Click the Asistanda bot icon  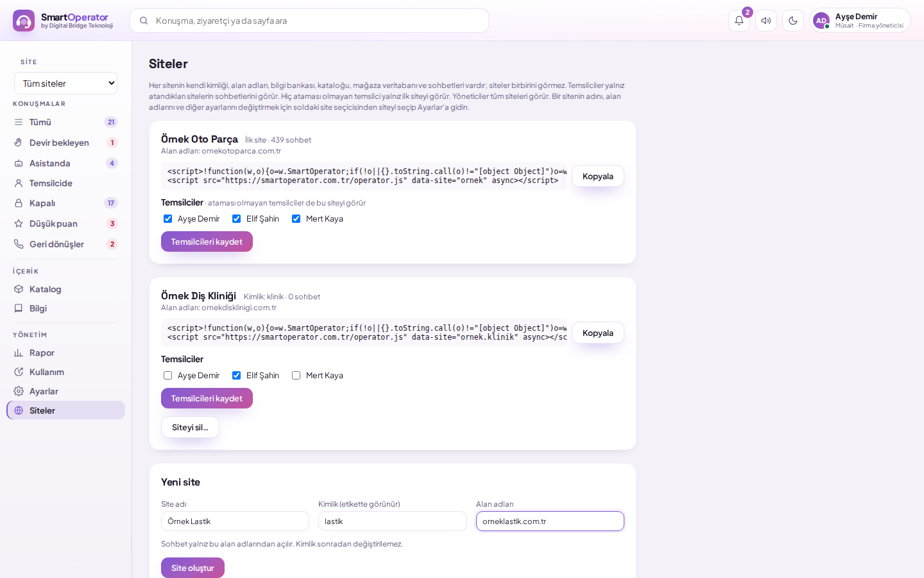coord(19,163)
